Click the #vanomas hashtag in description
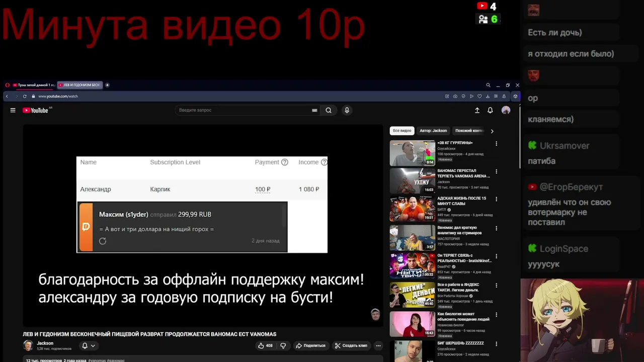644x362 pixels. [x=97, y=360]
